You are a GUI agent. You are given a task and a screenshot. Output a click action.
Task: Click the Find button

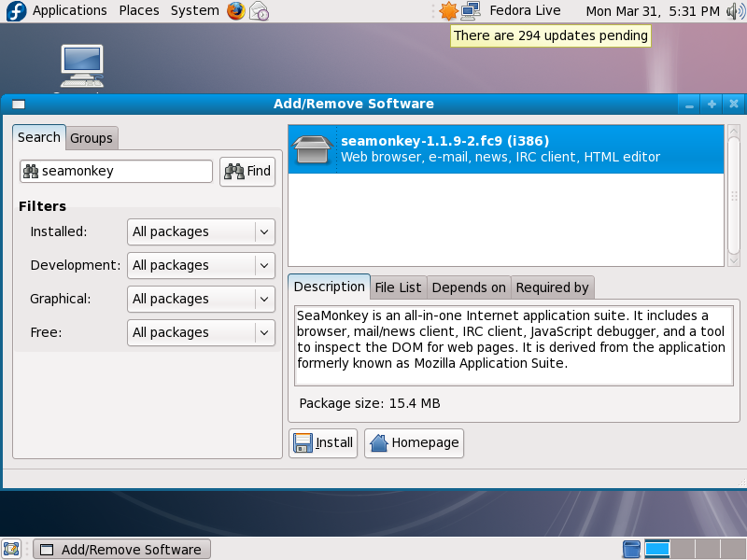tap(247, 172)
